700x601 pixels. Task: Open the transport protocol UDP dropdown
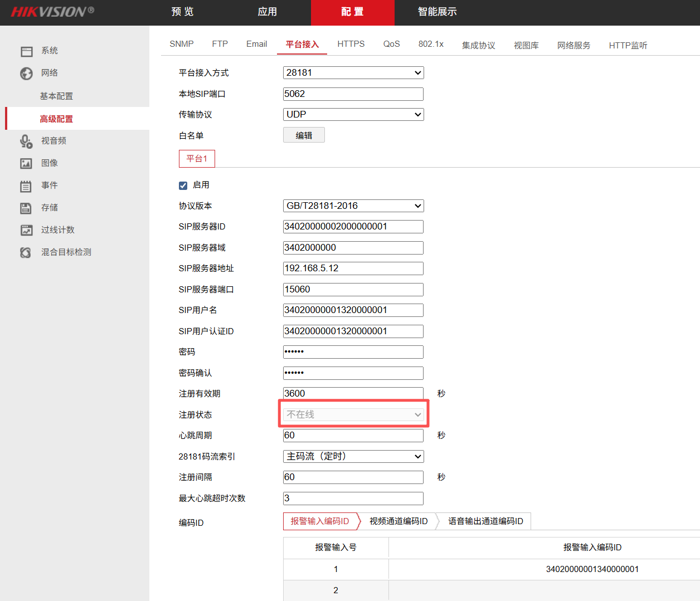pyautogui.click(x=353, y=115)
